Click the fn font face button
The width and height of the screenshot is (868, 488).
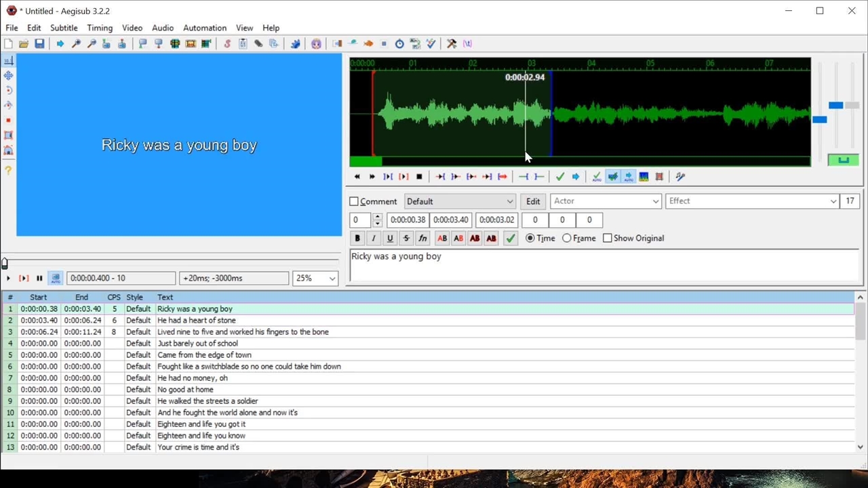[x=422, y=239]
